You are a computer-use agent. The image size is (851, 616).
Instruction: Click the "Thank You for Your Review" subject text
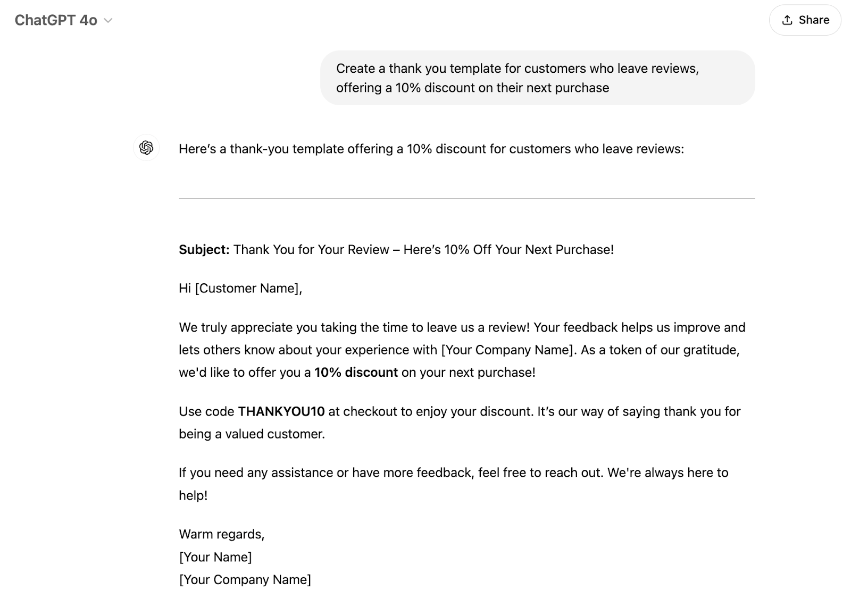(311, 250)
